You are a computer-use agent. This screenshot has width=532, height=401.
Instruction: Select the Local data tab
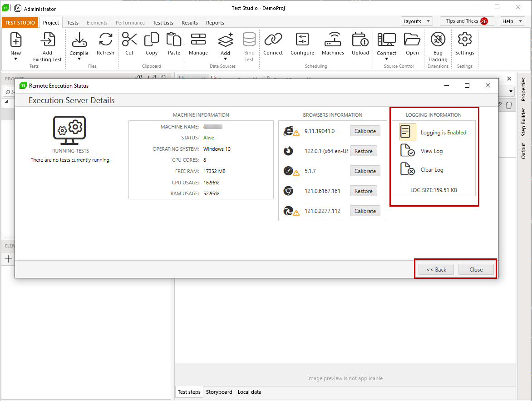(x=249, y=392)
